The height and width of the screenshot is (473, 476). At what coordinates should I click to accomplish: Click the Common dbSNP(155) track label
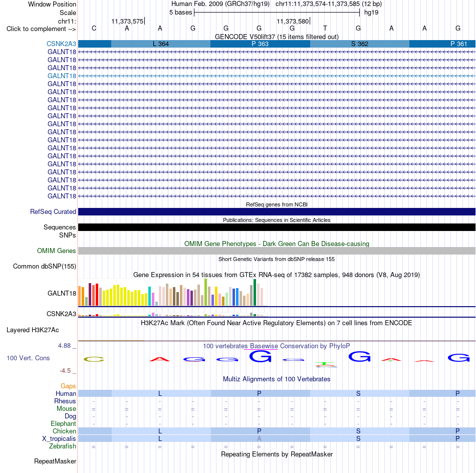pyautogui.click(x=44, y=266)
